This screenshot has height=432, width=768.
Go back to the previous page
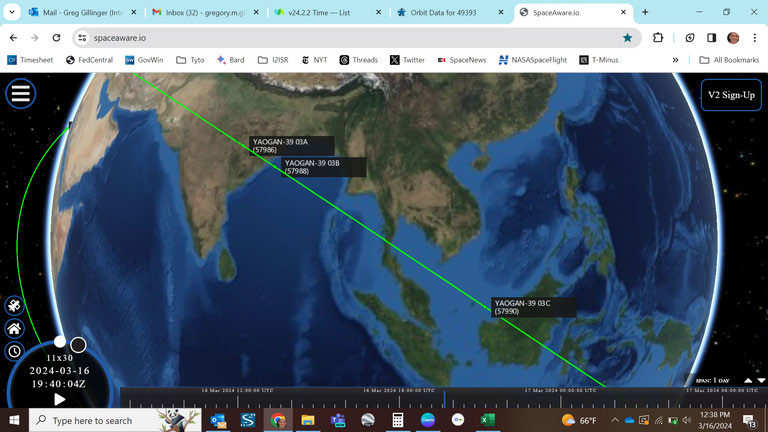13,38
